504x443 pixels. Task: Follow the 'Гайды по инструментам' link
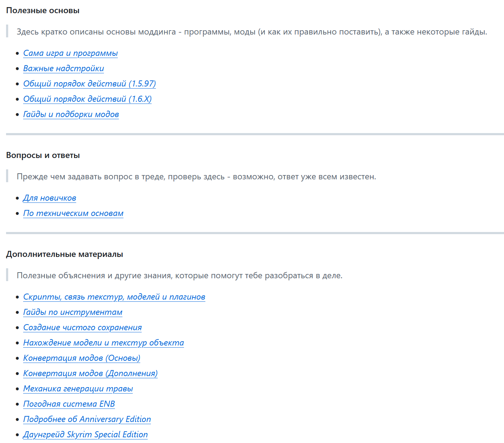(x=73, y=312)
